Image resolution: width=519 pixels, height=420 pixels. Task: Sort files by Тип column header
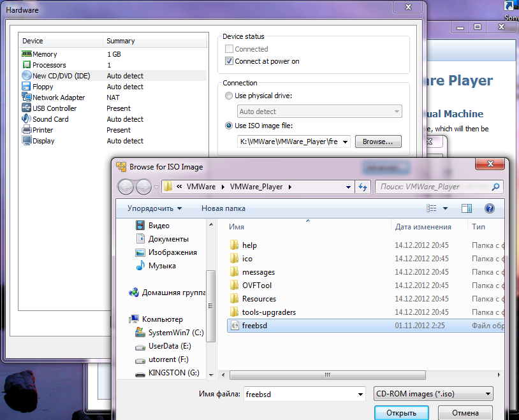tap(486, 227)
